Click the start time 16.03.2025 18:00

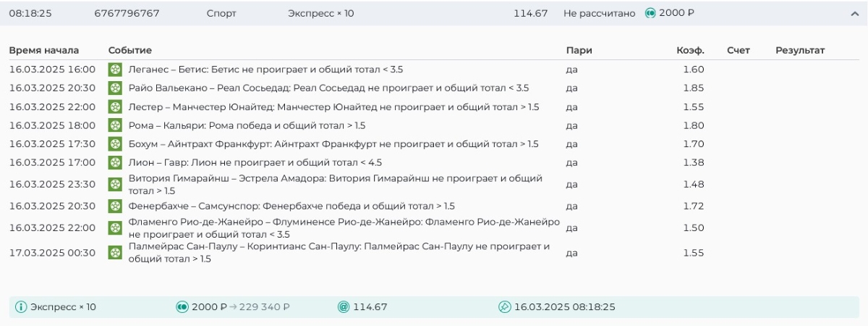click(x=52, y=125)
